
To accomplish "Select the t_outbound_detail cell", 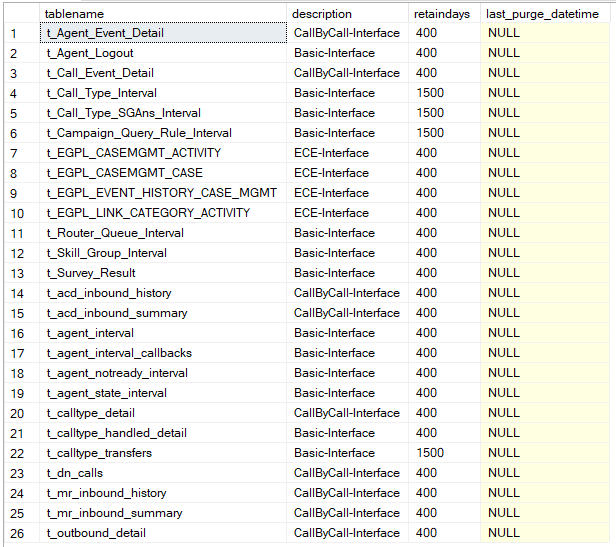I will click(163, 533).
